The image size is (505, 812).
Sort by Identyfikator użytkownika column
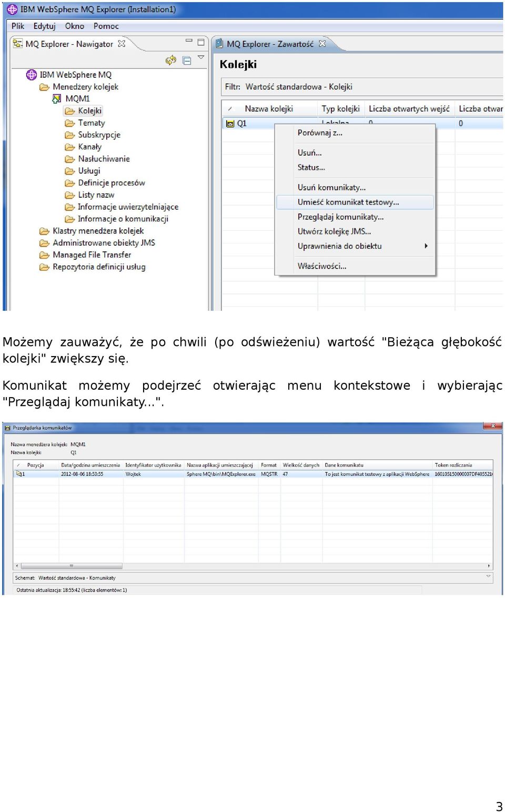tap(153, 465)
